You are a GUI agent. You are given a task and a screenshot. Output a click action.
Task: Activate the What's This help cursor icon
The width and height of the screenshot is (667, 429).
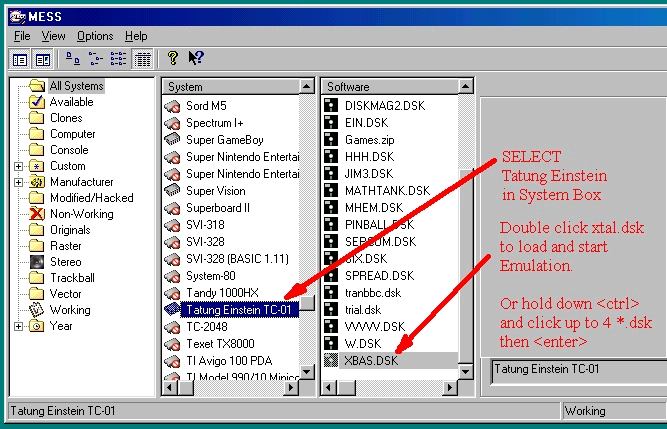point(196,58)
